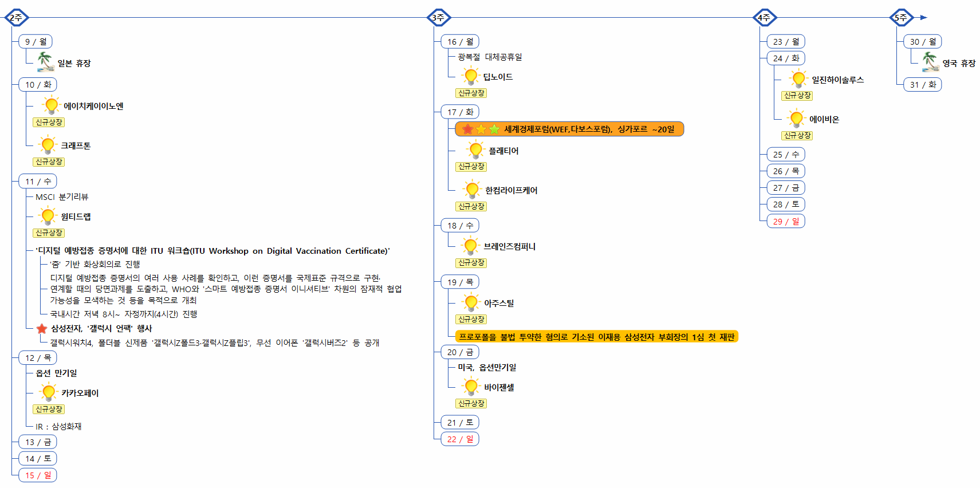Click the lightbulb icon next to 바이젠셀
The width and height of the screenshot is (980, 488).
tap(471, 387)
